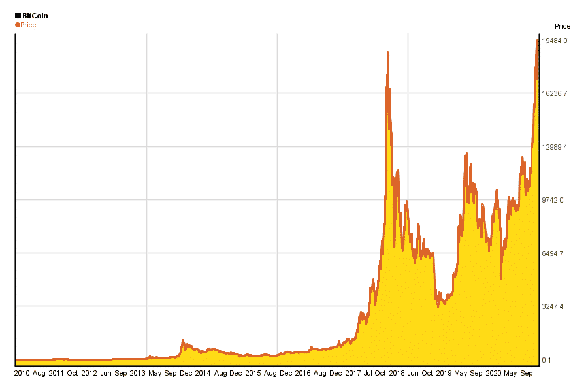The image size is (588, 392).
Task: Click the May label following 2013
Action: tap(155, 373)
